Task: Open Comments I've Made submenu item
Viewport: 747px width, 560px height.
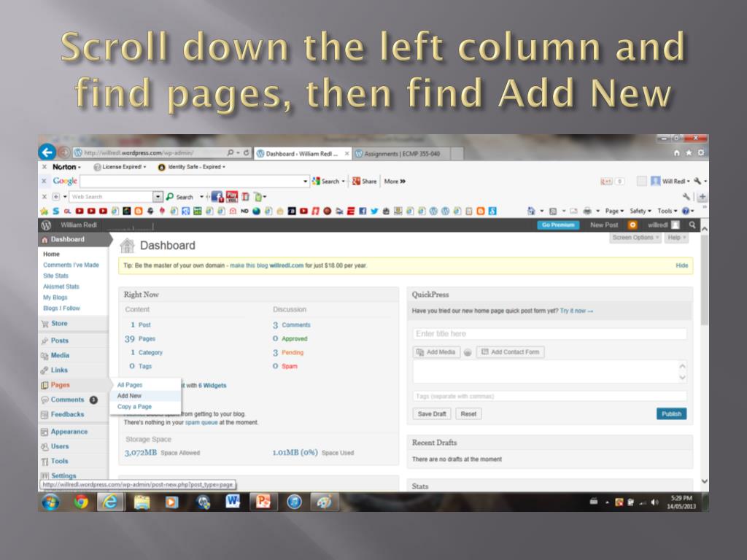Action: (x=71, y=265)
